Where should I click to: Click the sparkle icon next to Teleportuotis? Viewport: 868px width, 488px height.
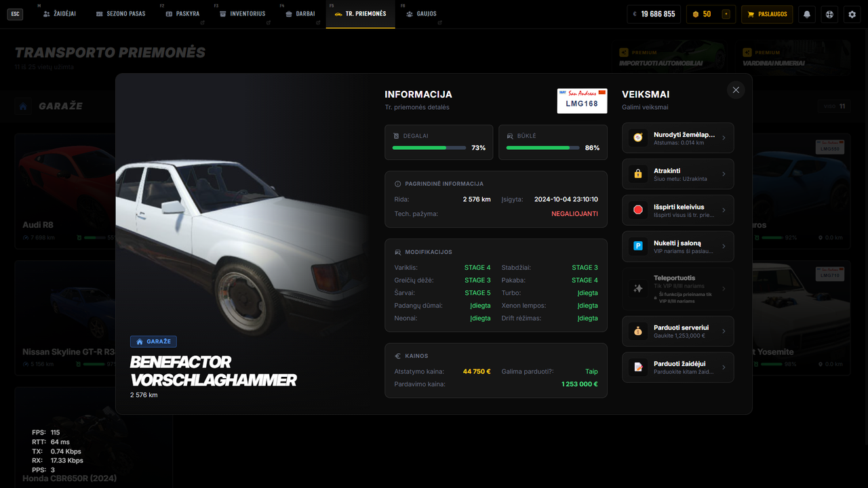pyautogui.click(x=638, y=289)
